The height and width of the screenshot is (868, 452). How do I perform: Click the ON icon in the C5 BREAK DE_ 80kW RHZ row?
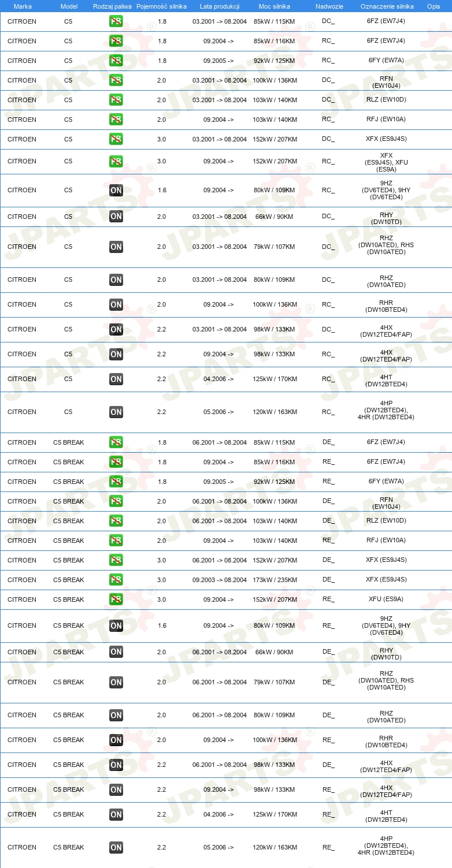(x=116, y=715)
